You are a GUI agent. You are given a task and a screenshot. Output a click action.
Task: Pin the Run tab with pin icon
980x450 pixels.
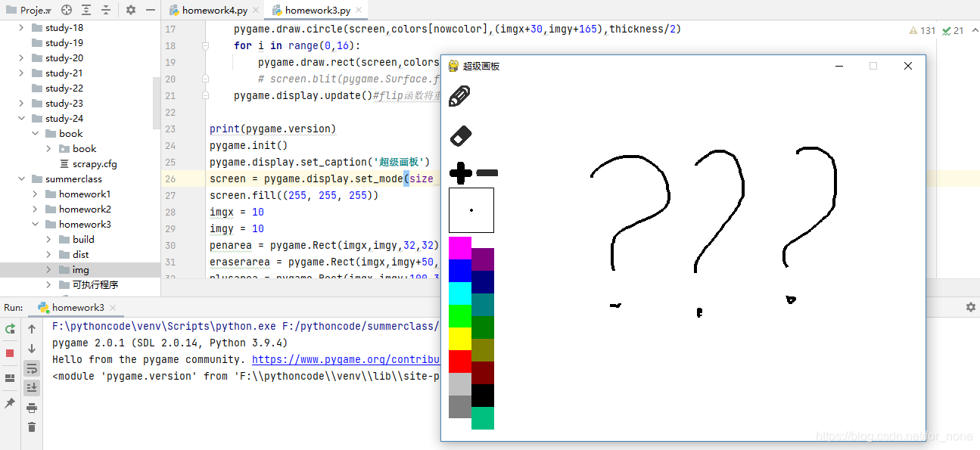(10, 404)
